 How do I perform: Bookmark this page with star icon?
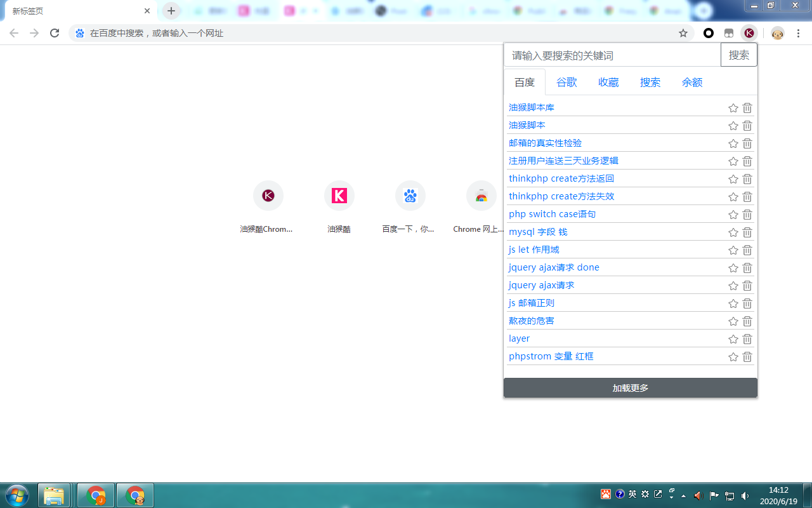coord(683,33)
